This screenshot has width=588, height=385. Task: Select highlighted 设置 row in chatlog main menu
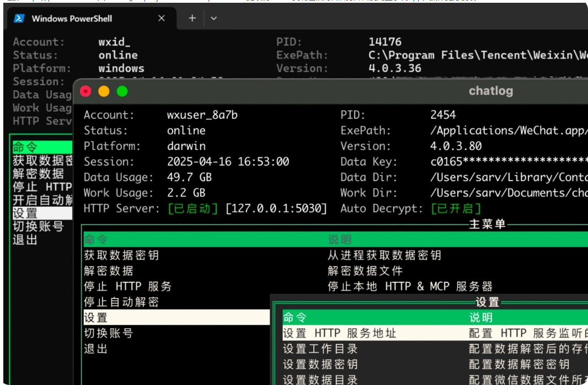[x=177, y=317]
